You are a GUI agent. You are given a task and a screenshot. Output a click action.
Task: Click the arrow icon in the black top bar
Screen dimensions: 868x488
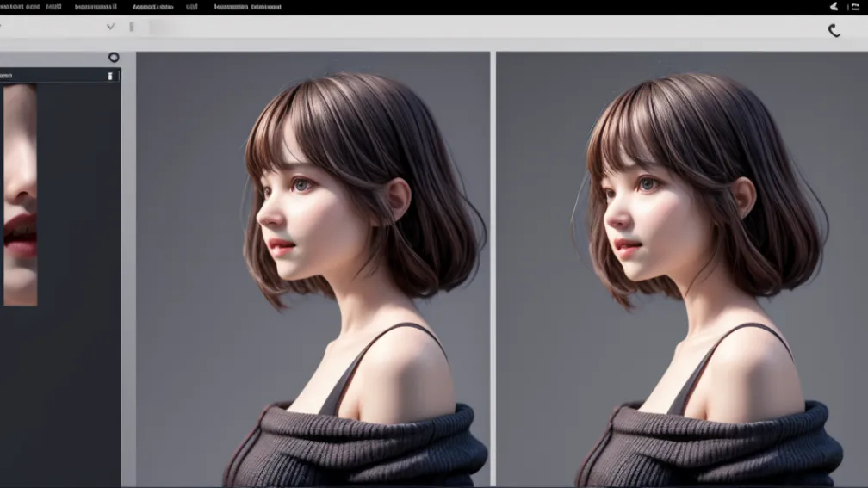click(834, 7)
